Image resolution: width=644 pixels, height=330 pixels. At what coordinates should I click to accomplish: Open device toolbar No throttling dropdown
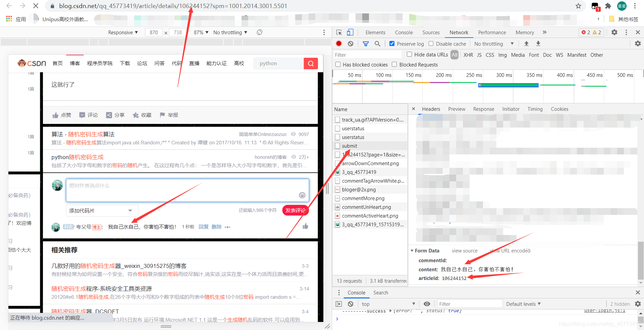[230, 32]
